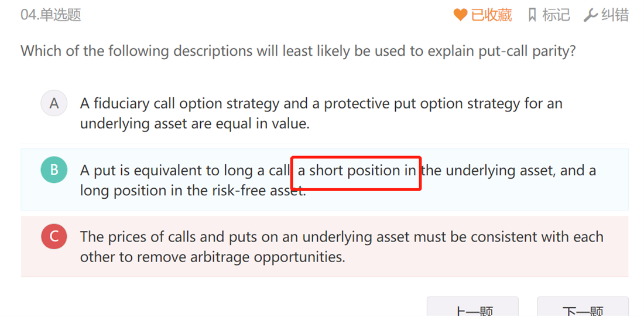
Task: Click the red-boxed phrase "a short position in"
Action: (x=357, y=171)
